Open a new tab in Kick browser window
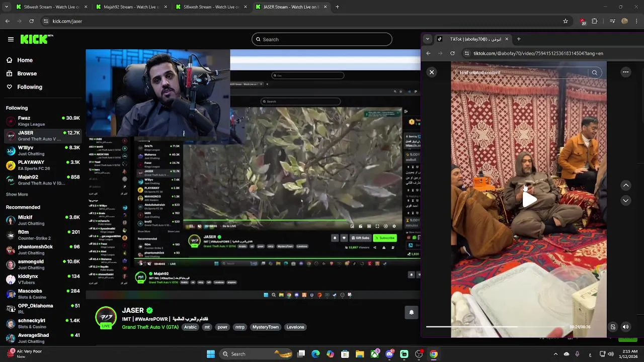Viewport: 644px width, 362px height. coord(337,7)
